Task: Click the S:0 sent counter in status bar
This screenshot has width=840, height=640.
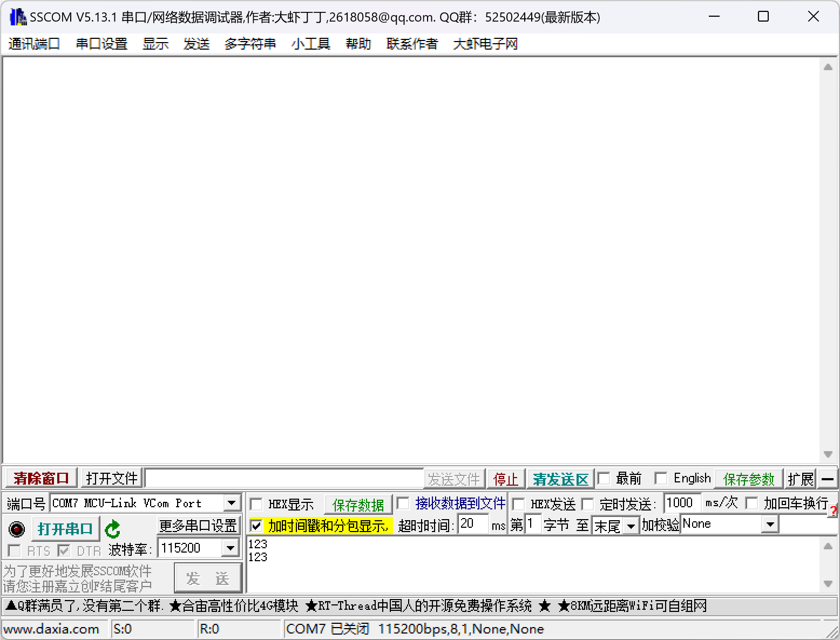Action: (x=153, y=629)
